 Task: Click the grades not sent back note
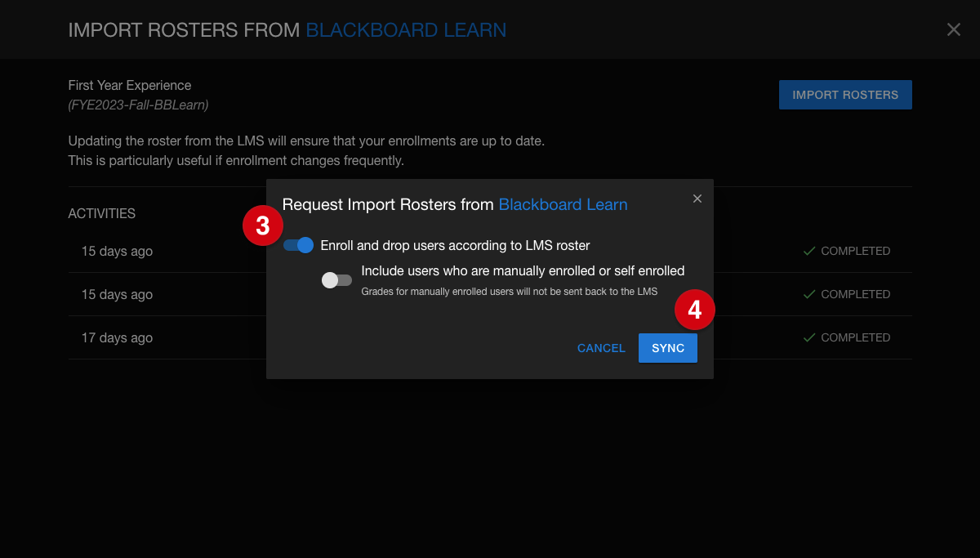(510, 291)
